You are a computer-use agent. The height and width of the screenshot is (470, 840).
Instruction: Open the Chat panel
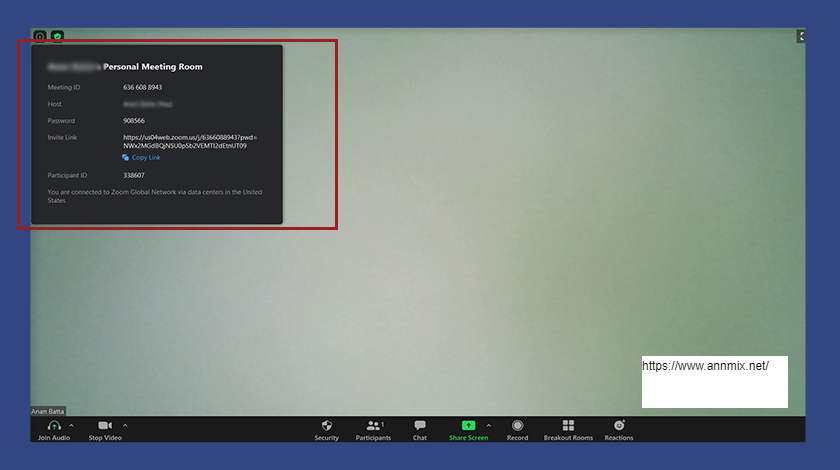click(420, 430)
